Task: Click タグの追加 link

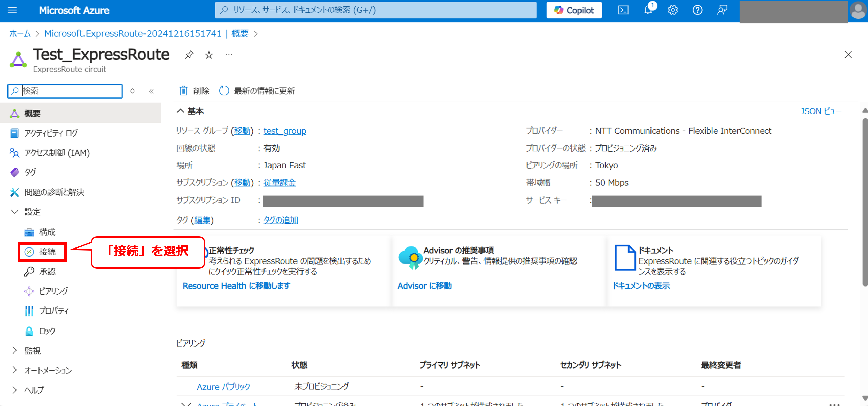Action: pyautogui.click(x=281, y=220)
